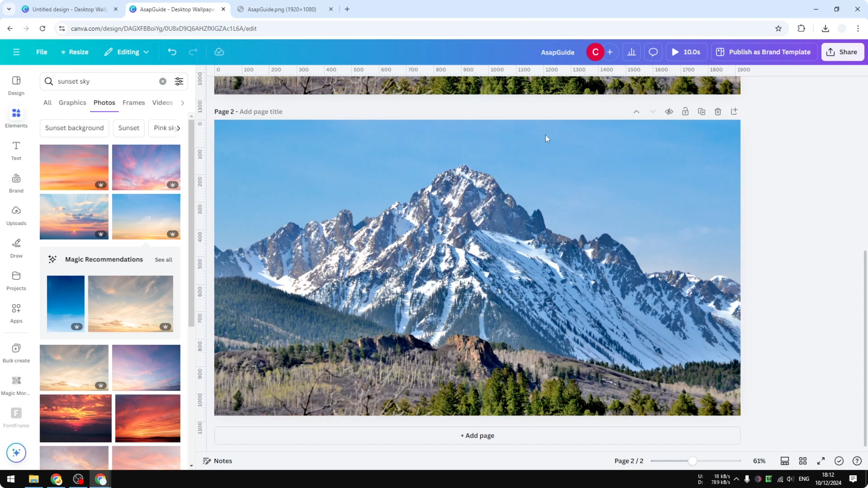
Task: Duplicate Page 2 using the copy icon
Action: [701, 112]
